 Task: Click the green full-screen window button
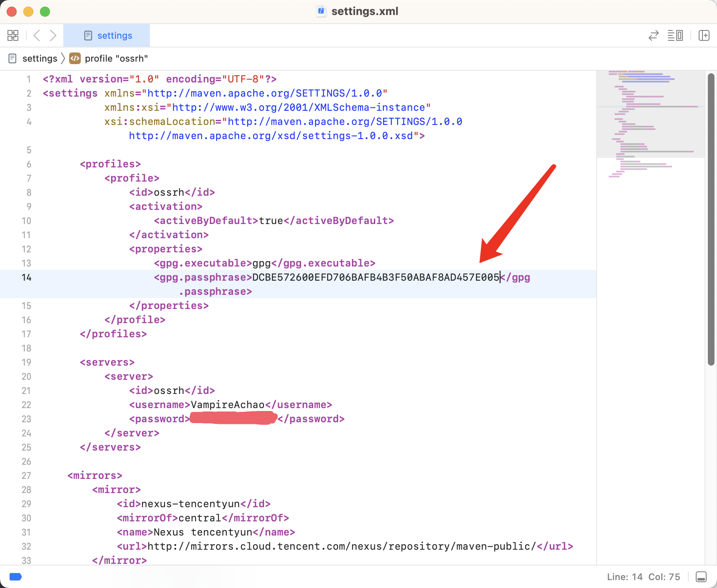pyautogui.click(x=45, y=12)
